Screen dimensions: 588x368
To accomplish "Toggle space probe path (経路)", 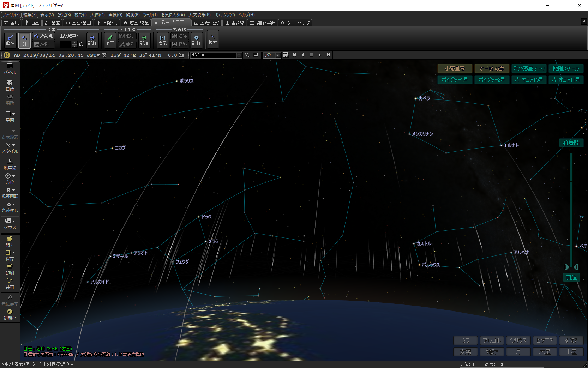I will (180, 44).
